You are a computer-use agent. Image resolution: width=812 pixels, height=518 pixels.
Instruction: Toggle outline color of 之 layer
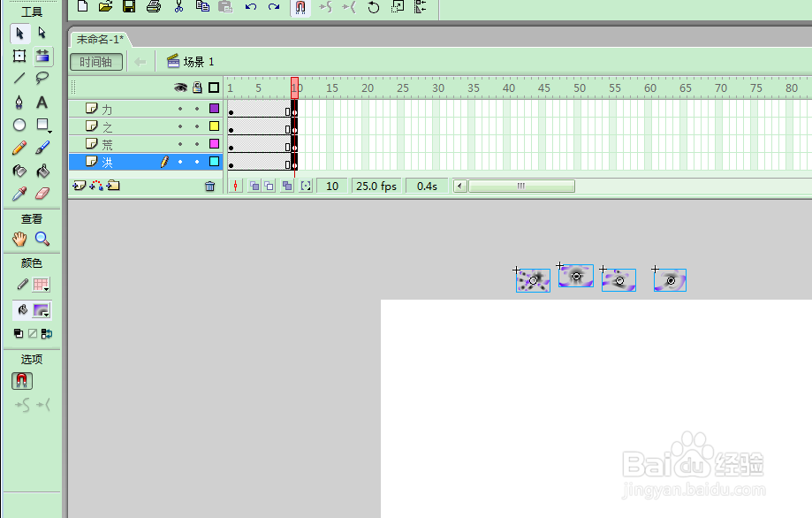click(x=214, y=126)
